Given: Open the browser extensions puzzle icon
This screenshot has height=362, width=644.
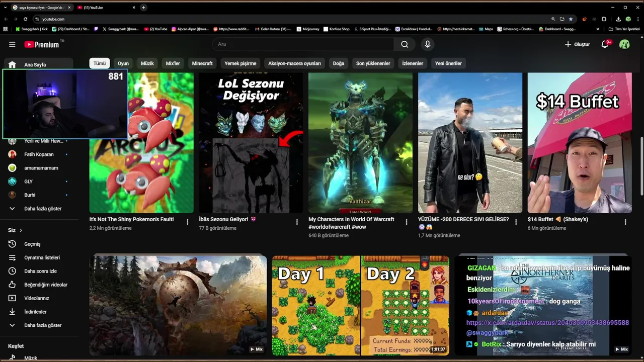Looking at the screenshot, I should 604,19.
